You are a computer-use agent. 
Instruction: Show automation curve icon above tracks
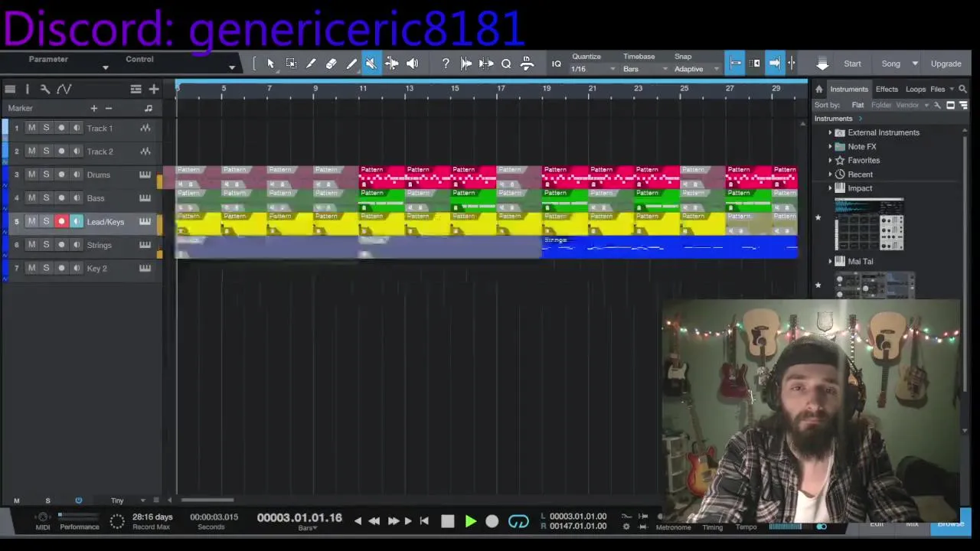[64, 89]
